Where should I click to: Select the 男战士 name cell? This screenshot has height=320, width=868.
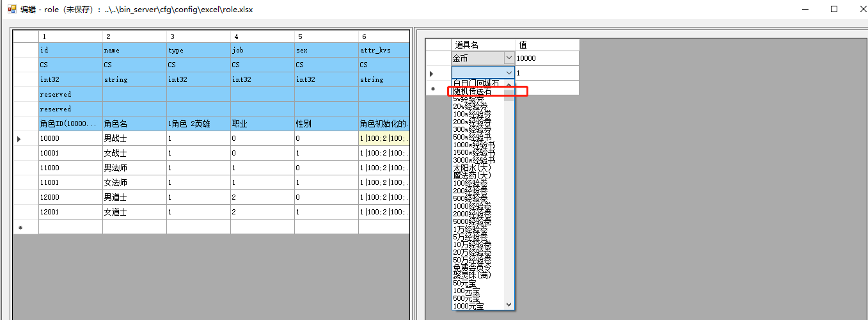(134, 138)
